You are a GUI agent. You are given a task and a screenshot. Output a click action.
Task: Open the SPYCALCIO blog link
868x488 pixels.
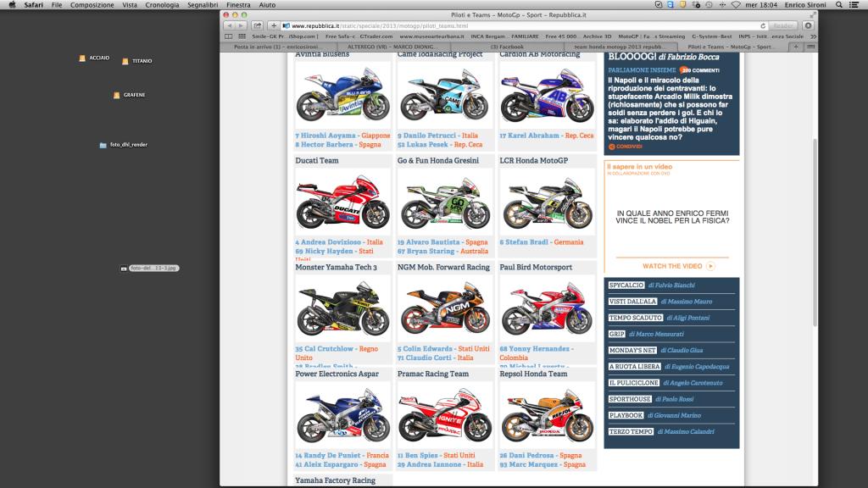626,286
